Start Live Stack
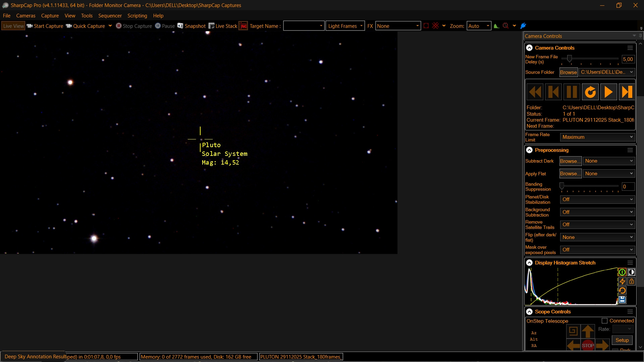644x362 pixels. [x=223, y=26]
